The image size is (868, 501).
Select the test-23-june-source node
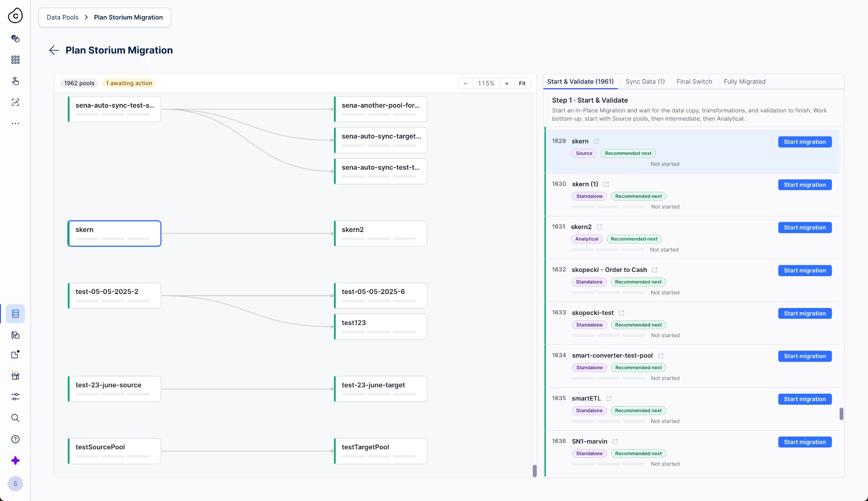(x=114, y=389)
